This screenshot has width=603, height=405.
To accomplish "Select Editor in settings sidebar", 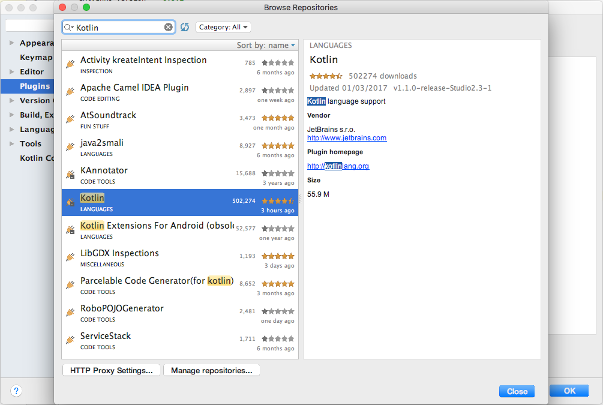I will [x=32, y=72].
